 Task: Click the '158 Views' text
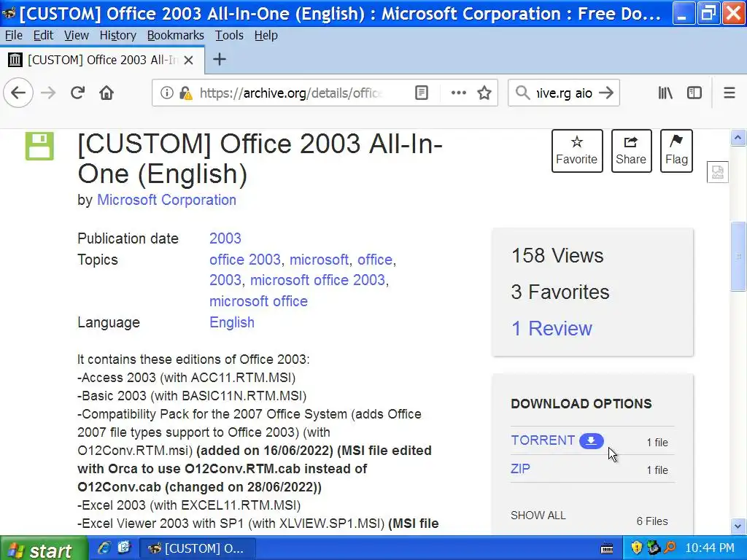click(x=557, y=256)
